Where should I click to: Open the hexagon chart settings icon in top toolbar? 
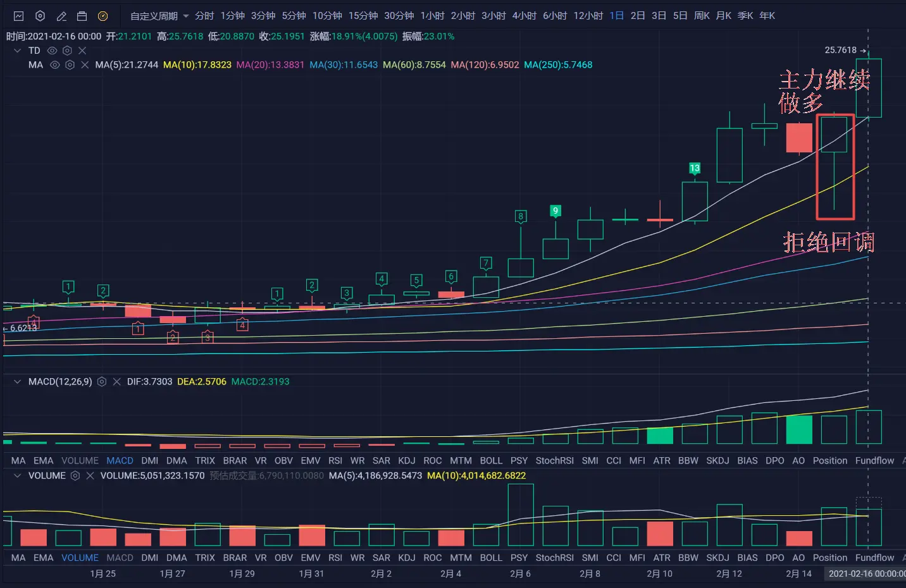pyautogui.click(x=40, y=16)
